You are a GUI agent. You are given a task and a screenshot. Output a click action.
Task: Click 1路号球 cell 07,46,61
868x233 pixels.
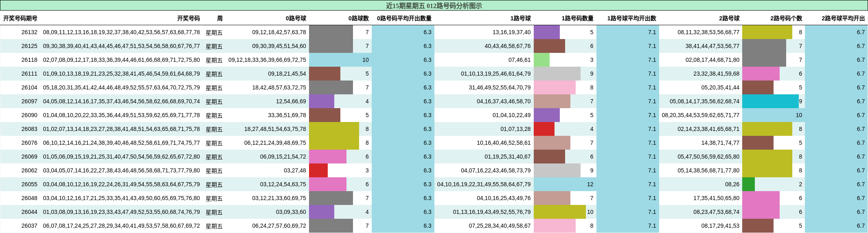tap(519, 60)
